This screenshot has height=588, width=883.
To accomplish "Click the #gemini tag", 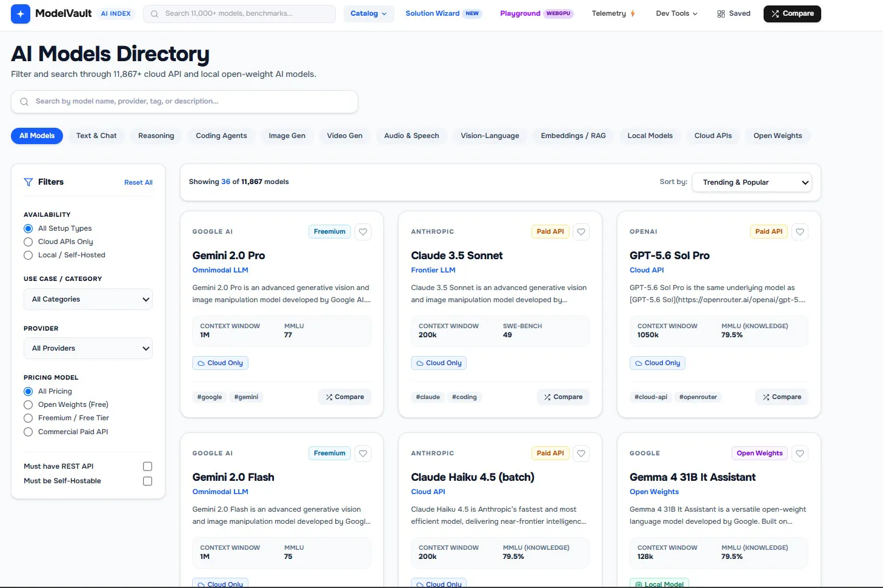I will click(x=246, y=397).
